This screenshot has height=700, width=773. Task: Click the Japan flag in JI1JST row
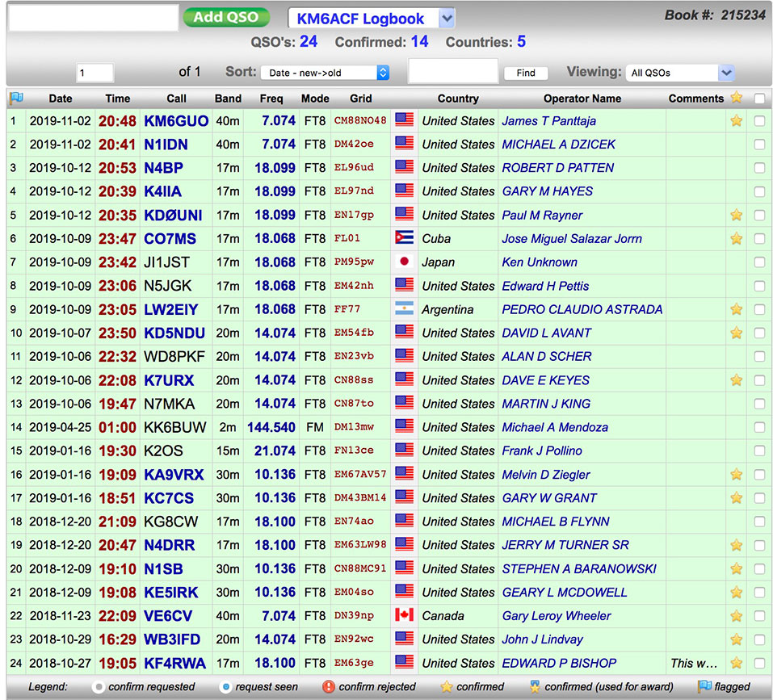pyautogui.click(x=404, y=262)
